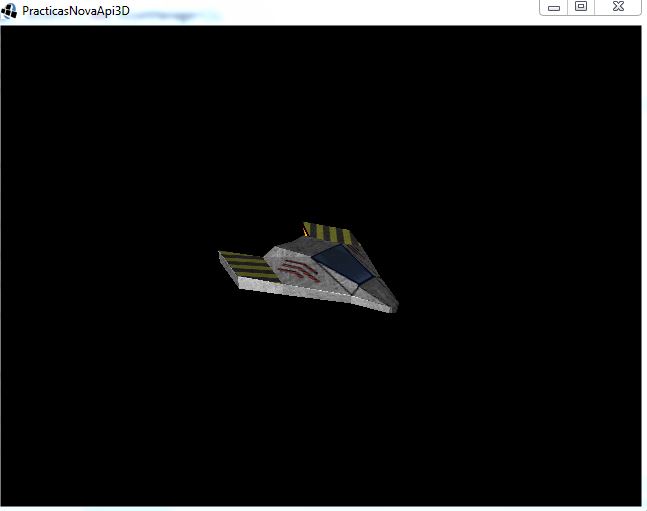Screen dimensions: 647x511
Task: Click the PracticasNovaApi3D title text
Action: tap(76, 11)
